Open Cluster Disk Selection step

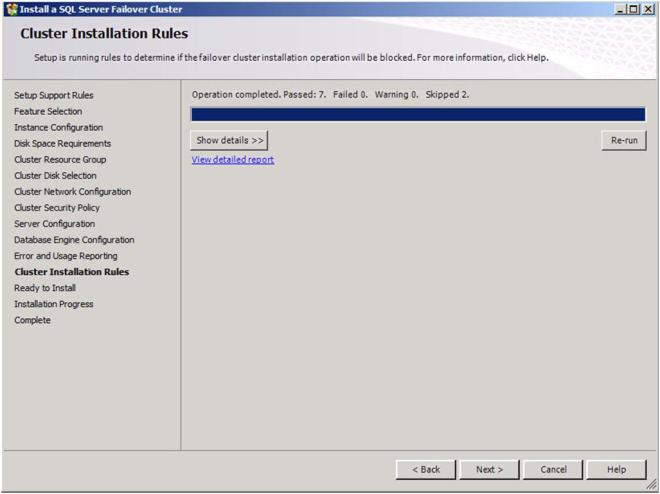[x=55, y=176]
